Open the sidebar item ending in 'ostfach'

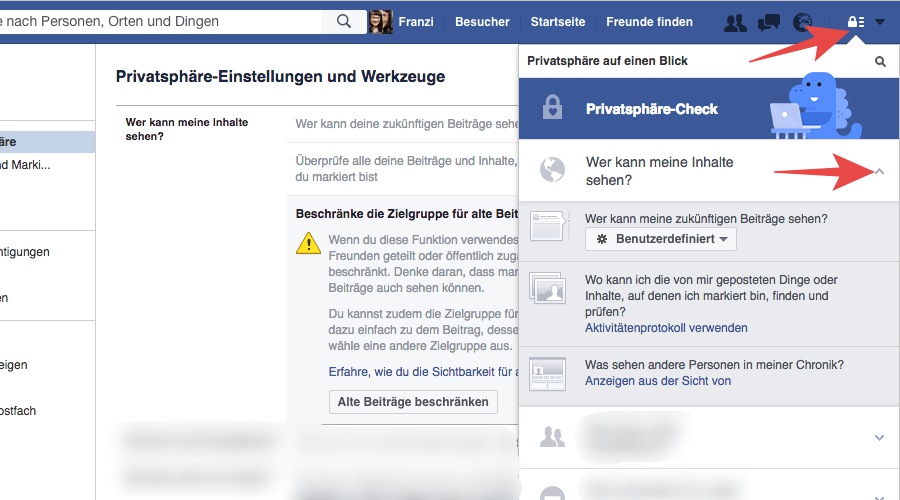18,410
